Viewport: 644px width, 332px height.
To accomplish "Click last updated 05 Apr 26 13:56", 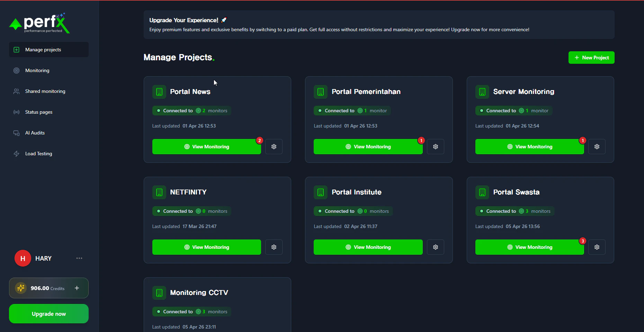I will [508, 226].
